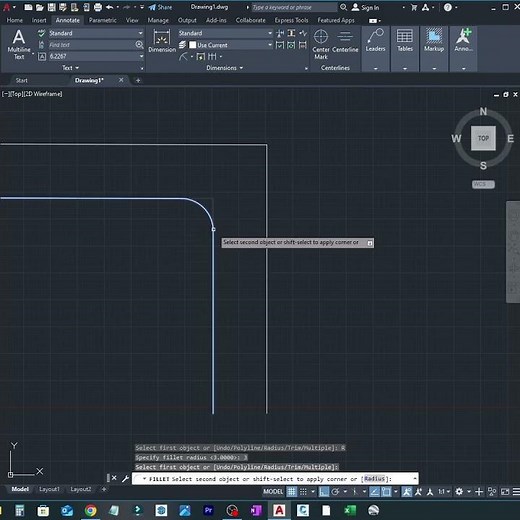Click the Adjust Space dimension icon
The image size is (520, 520).
[291, 33]
